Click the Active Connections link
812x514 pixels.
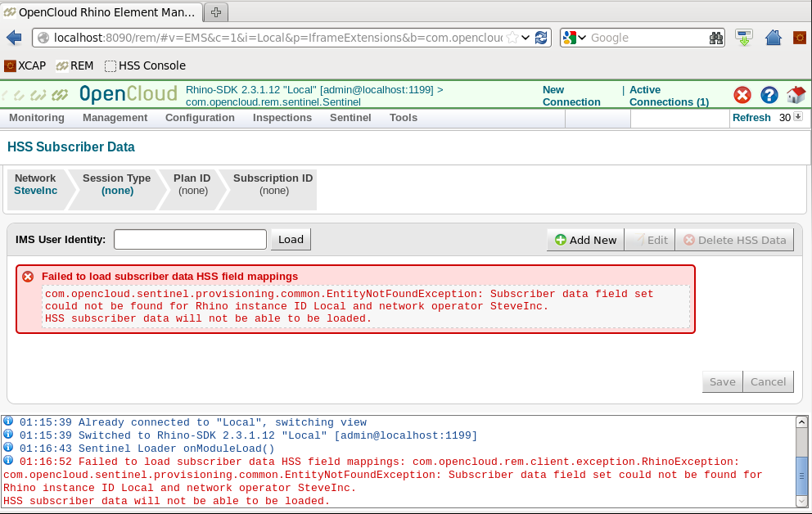[669, 96]
